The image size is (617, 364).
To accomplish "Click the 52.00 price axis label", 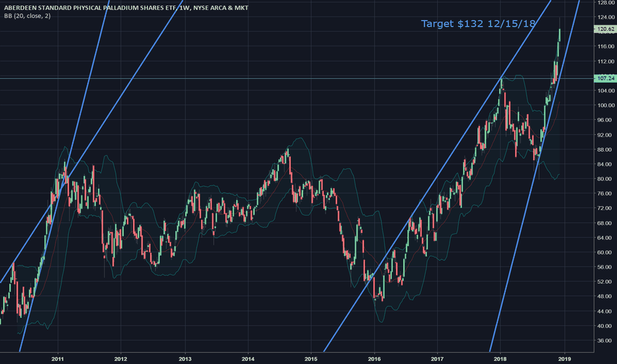I will (x=606, y=282).
